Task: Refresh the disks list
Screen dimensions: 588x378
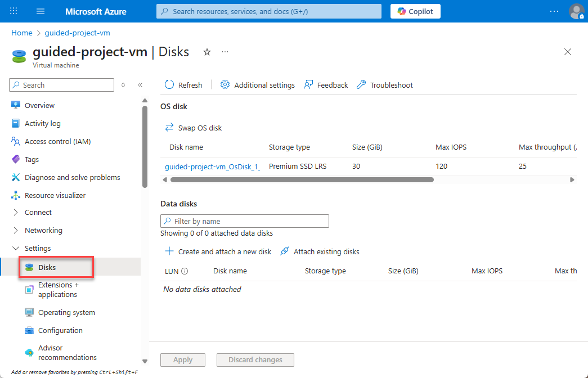Action: [x=183, y=85]
